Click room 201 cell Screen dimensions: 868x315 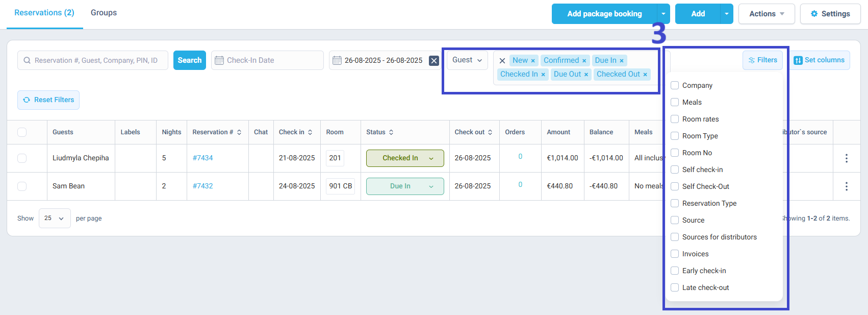coord(335,158)
